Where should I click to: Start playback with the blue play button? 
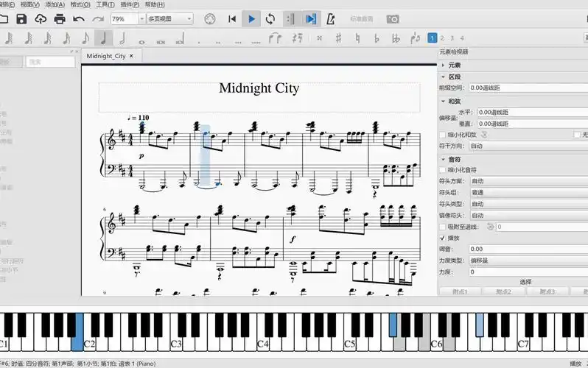pyautogui.click(x=251, y=18)
